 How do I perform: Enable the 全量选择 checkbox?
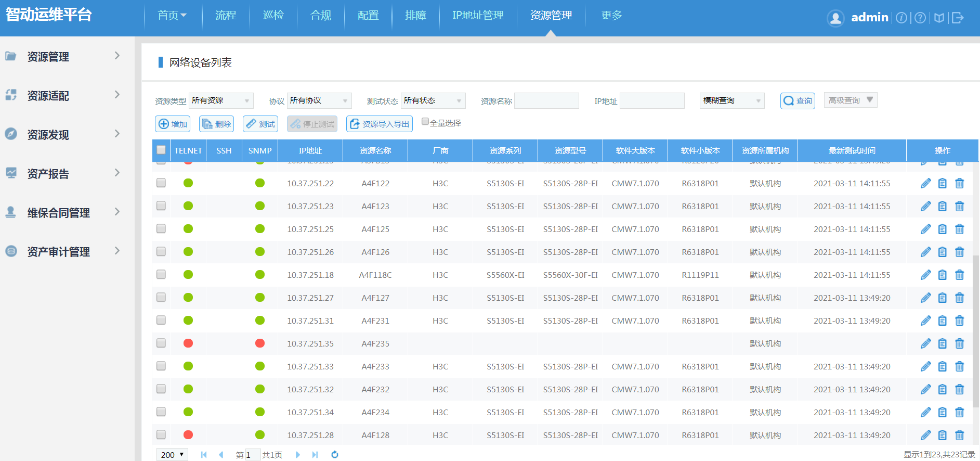425,122
